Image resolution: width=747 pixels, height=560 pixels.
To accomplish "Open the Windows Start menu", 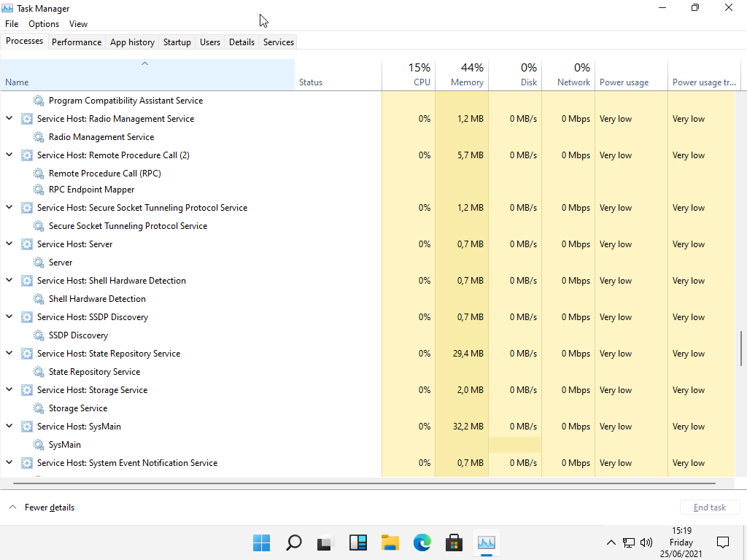I will point(262,542).
